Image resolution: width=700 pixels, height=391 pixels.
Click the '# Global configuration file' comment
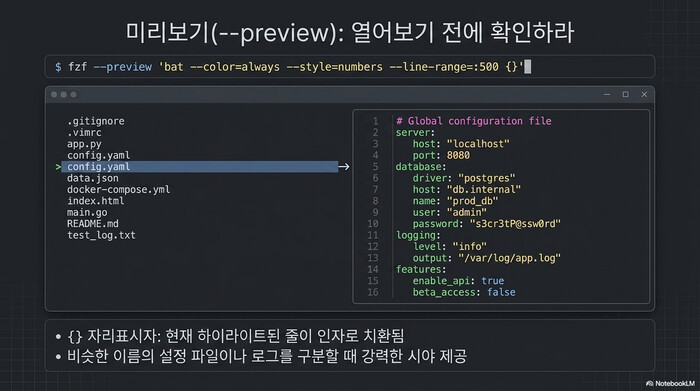474,121
